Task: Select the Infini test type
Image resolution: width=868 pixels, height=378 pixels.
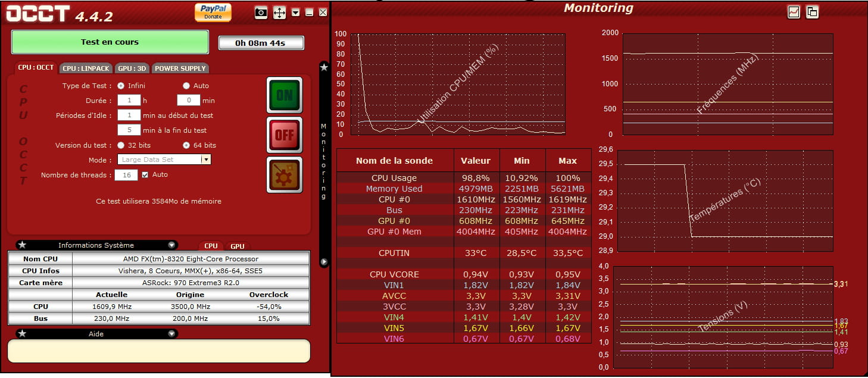Action: (x=121, y=86)
